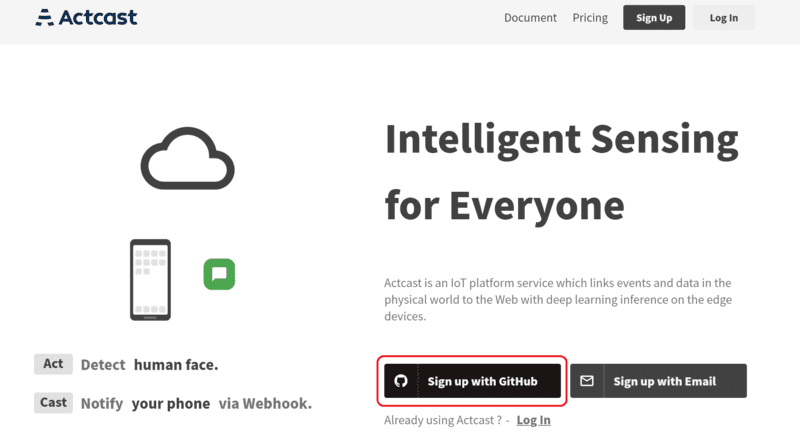Click the "via Webhook." text
800x437 pixels.
click(x=265, y=404)
